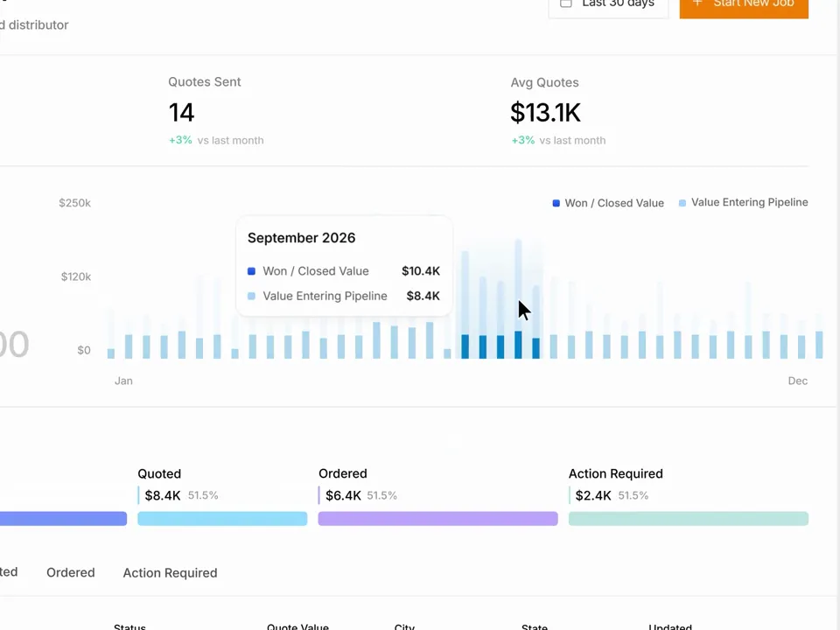Click the Avg Quotes $13.1K metric card
This screenshot has height=630, width=840.
[558, 111]
